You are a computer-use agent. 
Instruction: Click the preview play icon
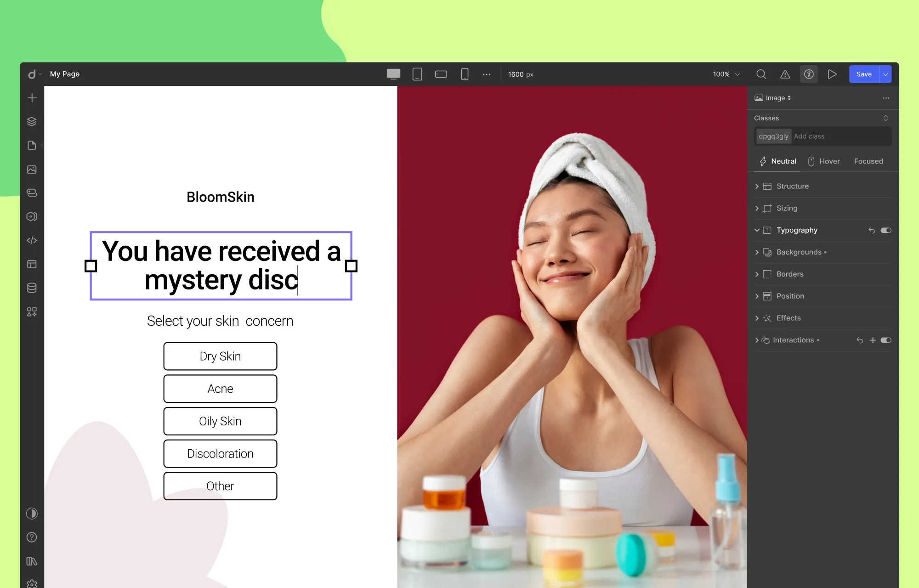pyautogui.click(x=833, y=74)
